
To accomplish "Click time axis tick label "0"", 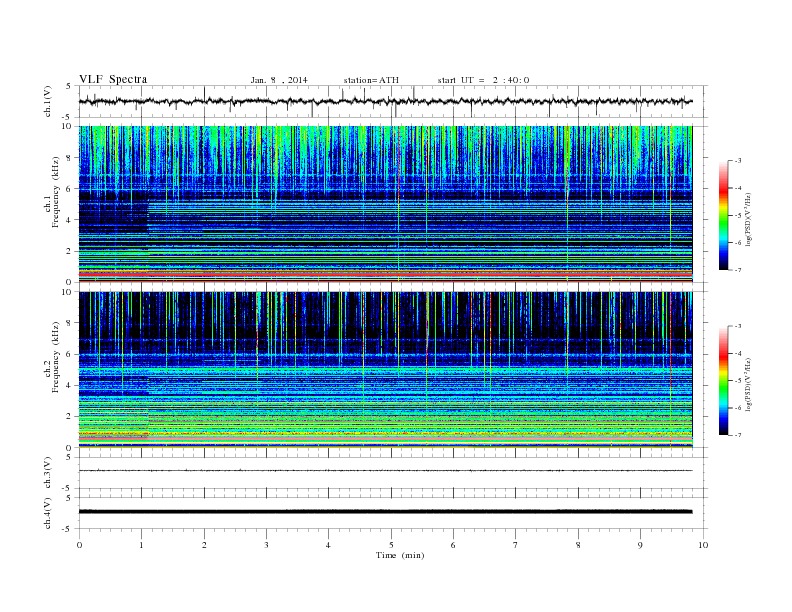I will 79,545.
